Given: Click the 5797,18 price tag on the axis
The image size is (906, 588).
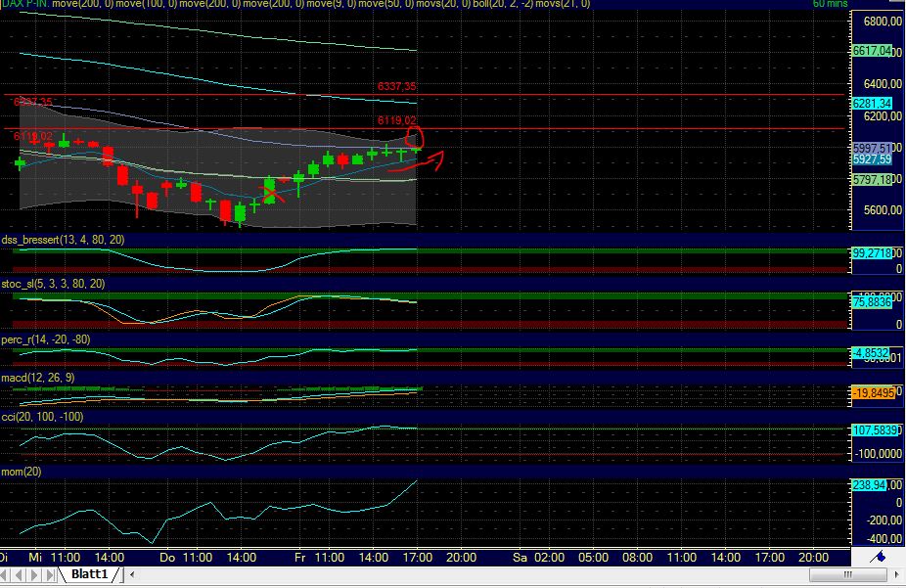Looking at the screenshot, I should 872,180.
